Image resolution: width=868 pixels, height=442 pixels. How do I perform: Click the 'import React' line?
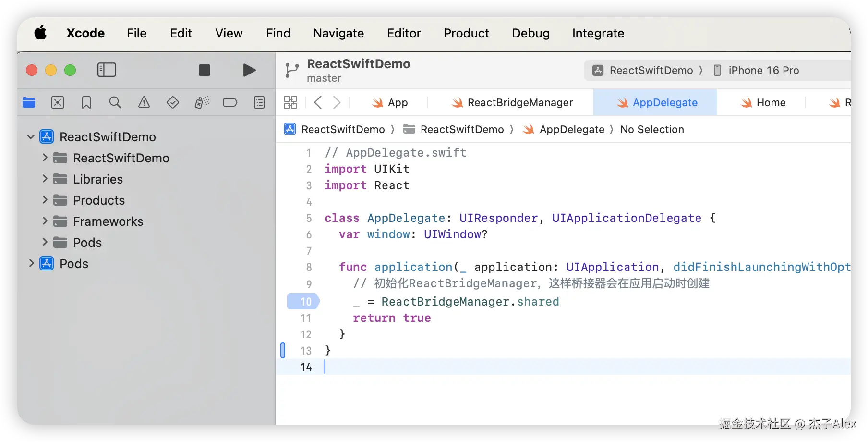click(x=367, y=185)
